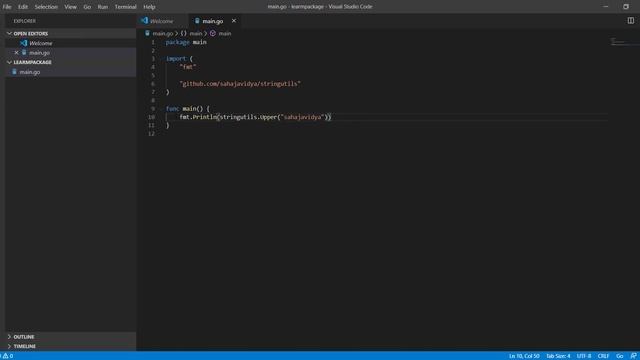Click Ln 10, Col 50 cursor position
The width and height of the screenshot is (640, 360).
tap(524, 356)
